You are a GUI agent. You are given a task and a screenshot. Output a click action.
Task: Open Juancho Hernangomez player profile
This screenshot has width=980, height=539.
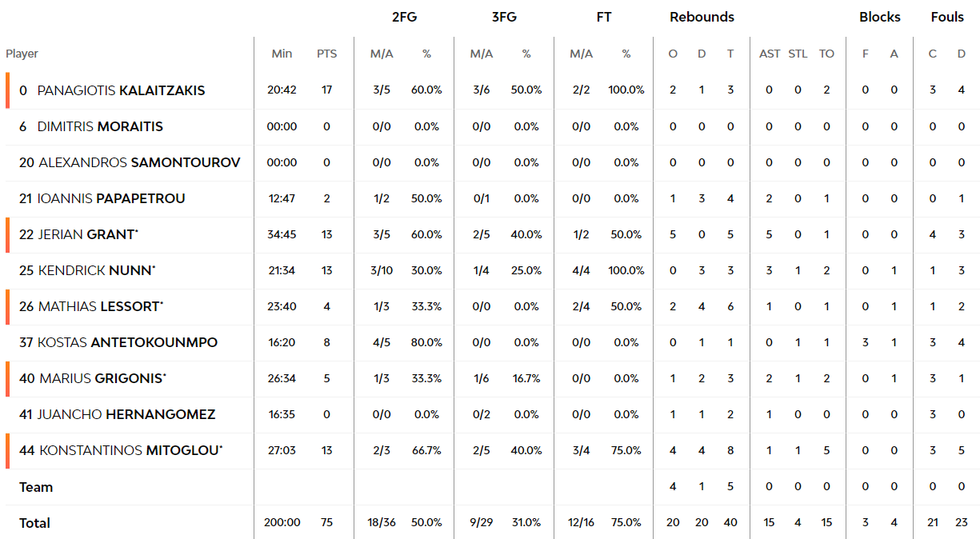(126, 414)
